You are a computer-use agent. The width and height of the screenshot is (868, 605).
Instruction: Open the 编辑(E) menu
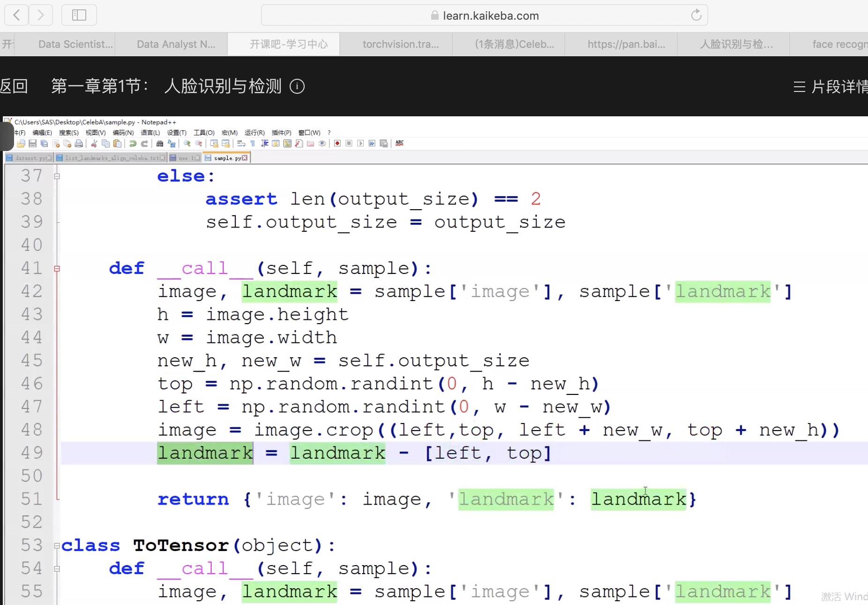click(42, 133)
